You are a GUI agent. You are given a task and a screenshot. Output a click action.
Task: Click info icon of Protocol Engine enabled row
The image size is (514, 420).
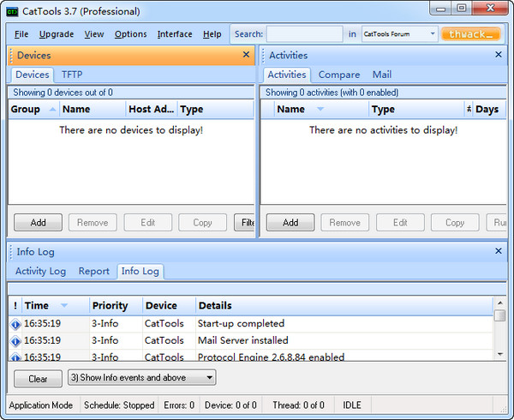pyautogui.click(x=15, y=357)
